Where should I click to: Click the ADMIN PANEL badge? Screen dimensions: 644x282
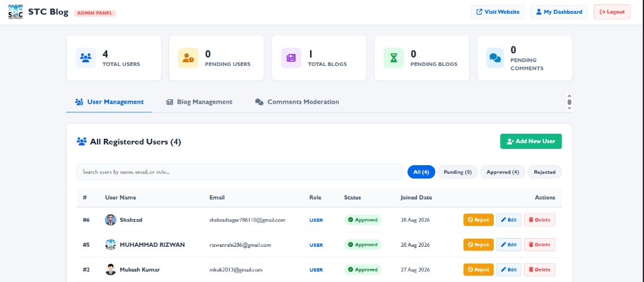point(95,13)
